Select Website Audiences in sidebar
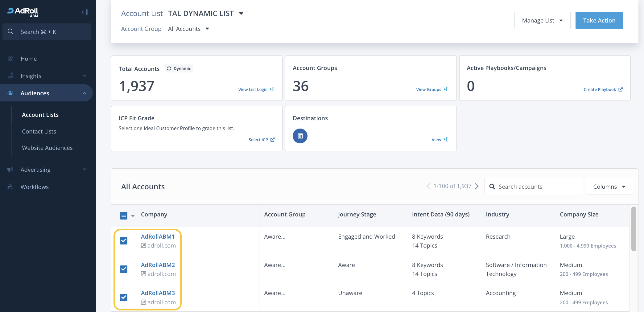Viewport: 644px width, 312px height. pos(47,148)
